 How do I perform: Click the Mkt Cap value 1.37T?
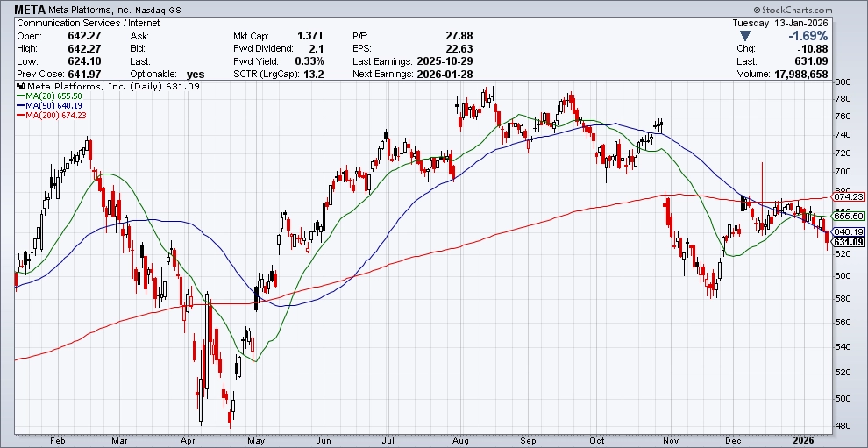[310, 36]
